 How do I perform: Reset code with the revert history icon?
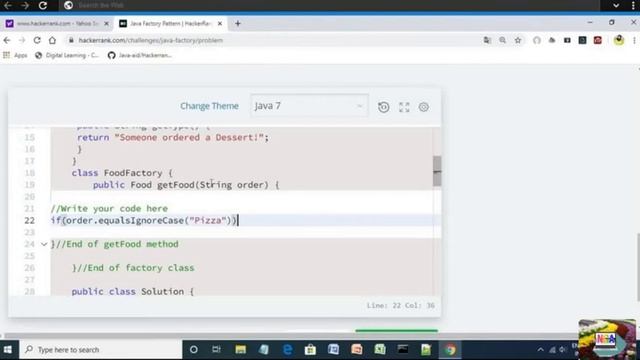coord(383,107)
